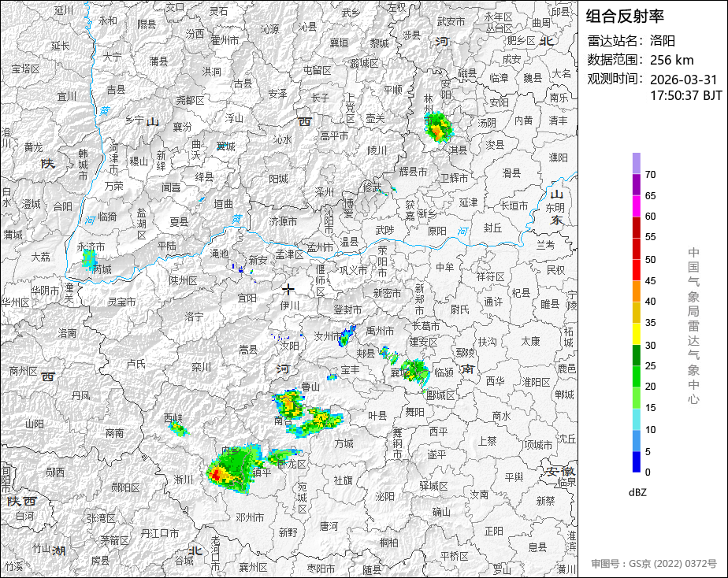This screenshot has height=578, width=728.
Task: Click the 卢氏 label on the map
Action: click(136, 364)
